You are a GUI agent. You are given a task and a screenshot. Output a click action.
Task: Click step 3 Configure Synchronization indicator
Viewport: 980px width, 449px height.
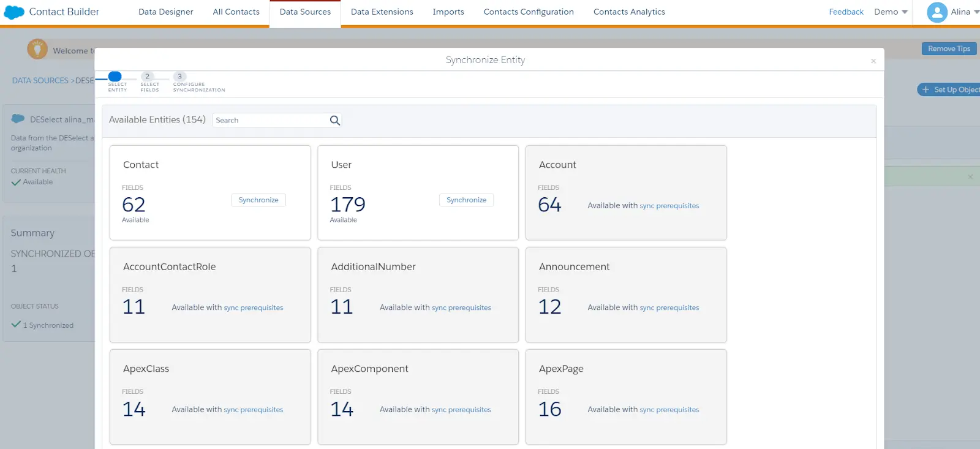tap(180, 77)
